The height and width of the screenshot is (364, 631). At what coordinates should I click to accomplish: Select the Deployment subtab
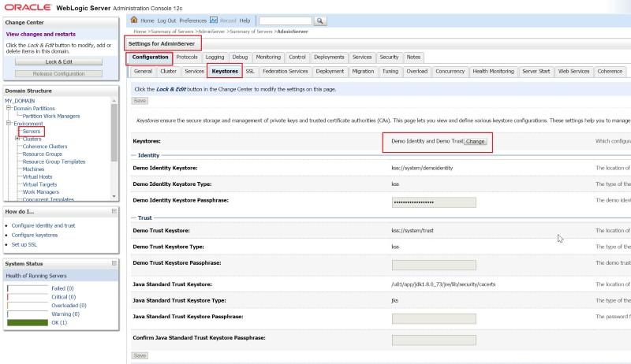click(x=330, y=72)
